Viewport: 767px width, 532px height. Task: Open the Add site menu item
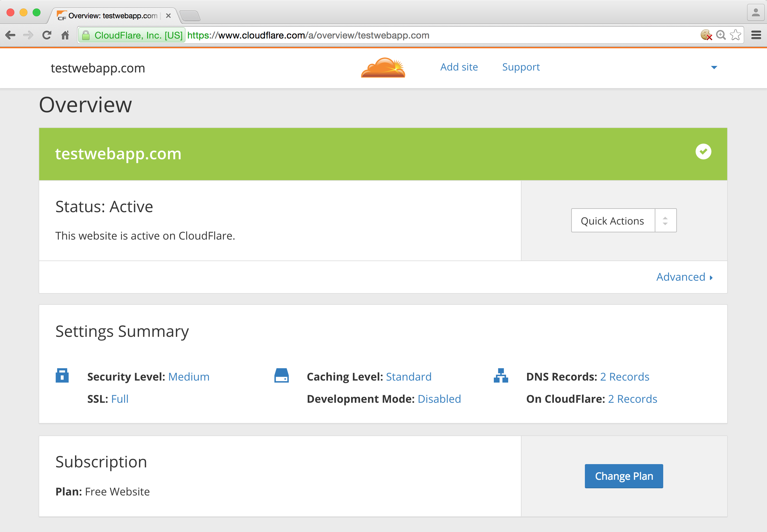(459, 67)
